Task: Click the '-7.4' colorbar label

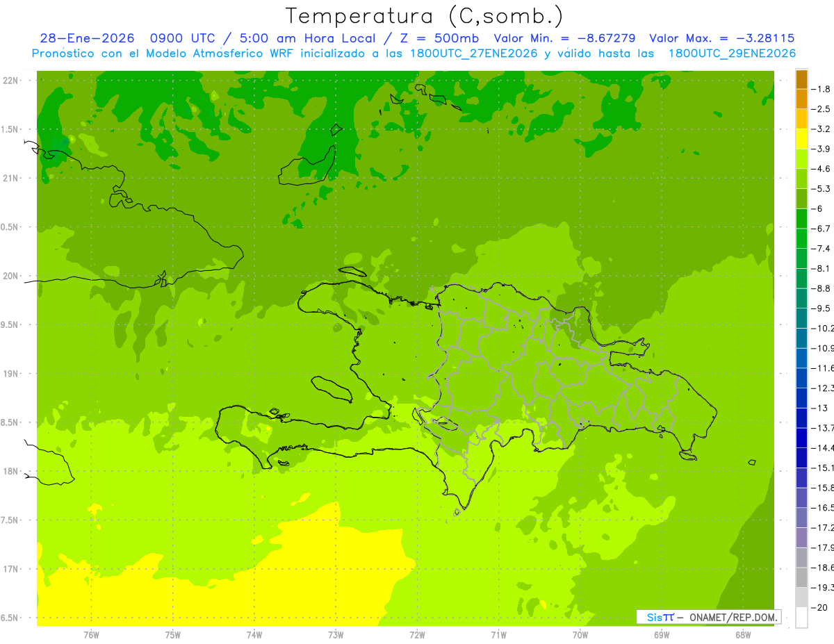Action: (821, 249)
